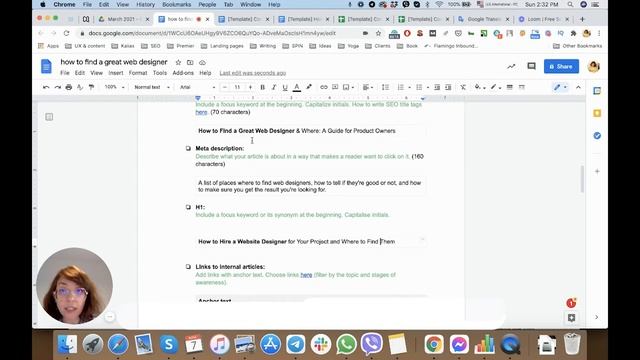Open the SEO bookmarks folder
The width and height of the screenshot is (640, 360).
click(151, 46)
